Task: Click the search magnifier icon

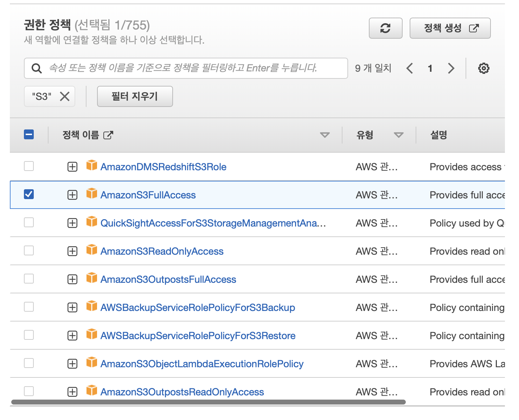Action: pyautogui.click(x=37, y=68)
